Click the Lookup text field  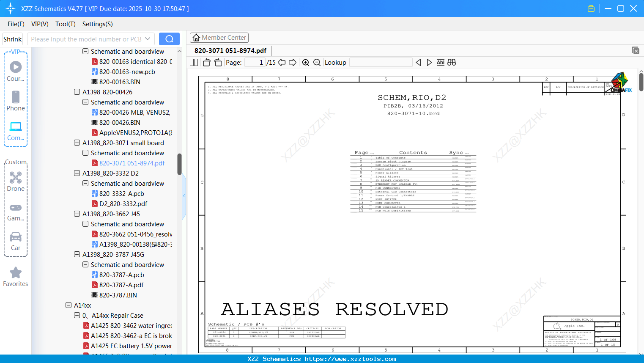[x=381, y=62]
